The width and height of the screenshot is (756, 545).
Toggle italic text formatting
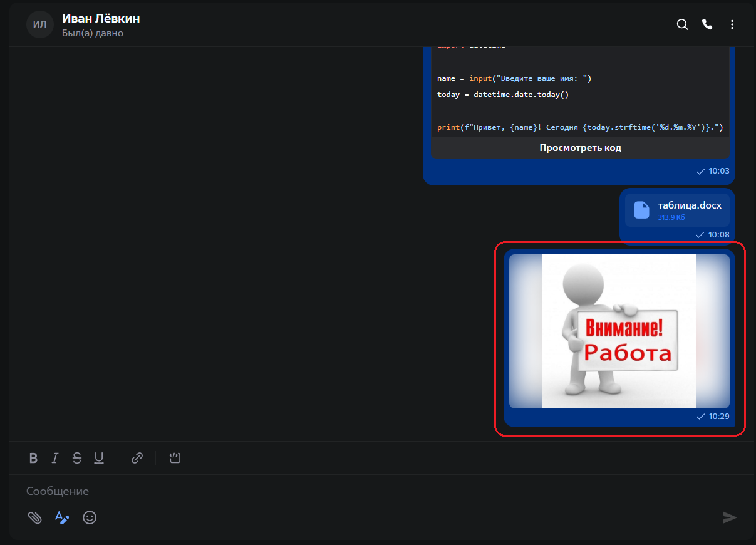[55, 458]
